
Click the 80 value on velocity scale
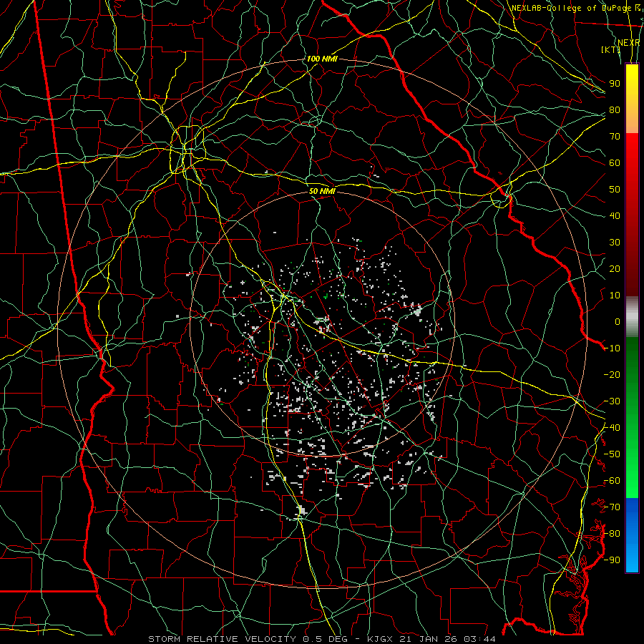point(615,110)
